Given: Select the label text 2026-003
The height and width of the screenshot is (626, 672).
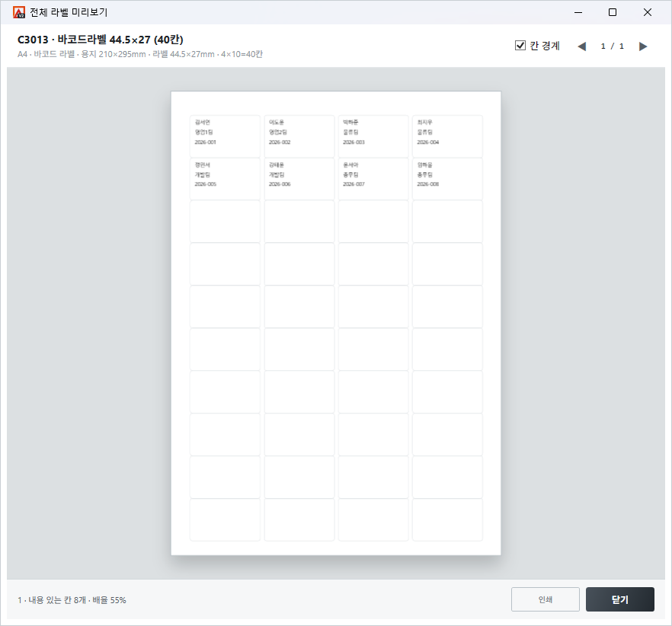Looking at the screenshot, I should coord(354,142).
